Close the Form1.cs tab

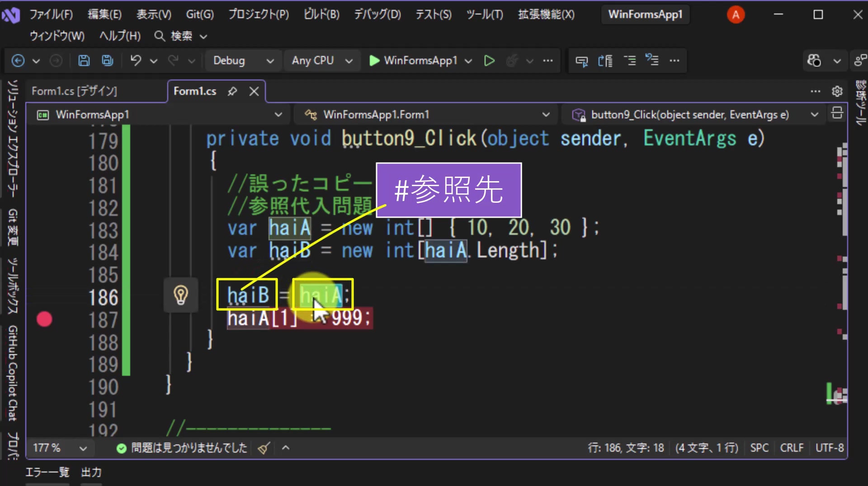coord(254,91)
